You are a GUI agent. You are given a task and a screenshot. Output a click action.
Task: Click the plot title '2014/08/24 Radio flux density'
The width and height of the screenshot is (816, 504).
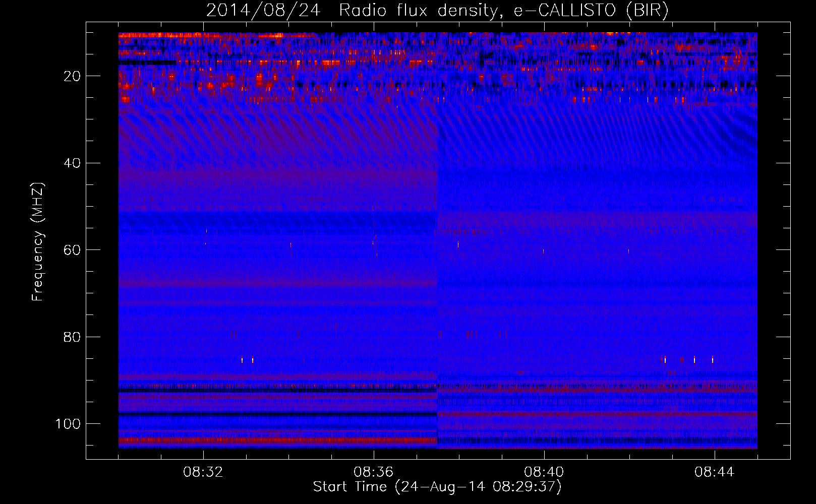pyautogui.click(x=438, y=11)
